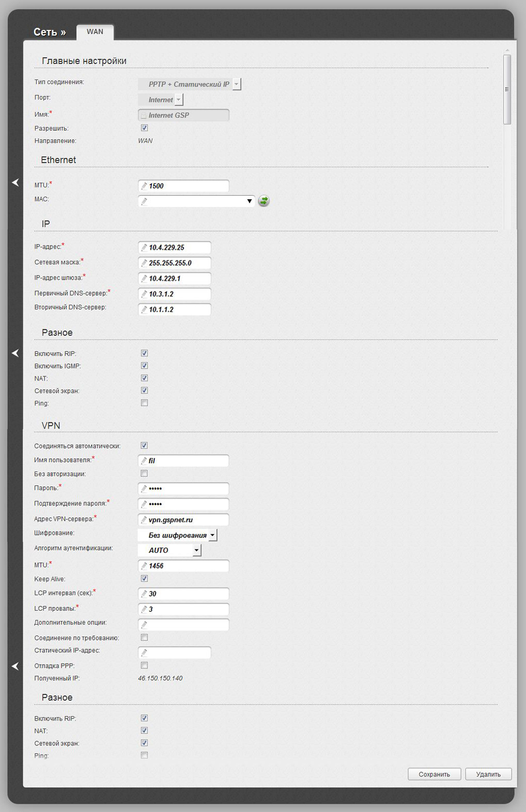Viewport: 526px width, 812px height.
Task: Click the Подтверждение пароля field
Action: [x=183, y=504]
